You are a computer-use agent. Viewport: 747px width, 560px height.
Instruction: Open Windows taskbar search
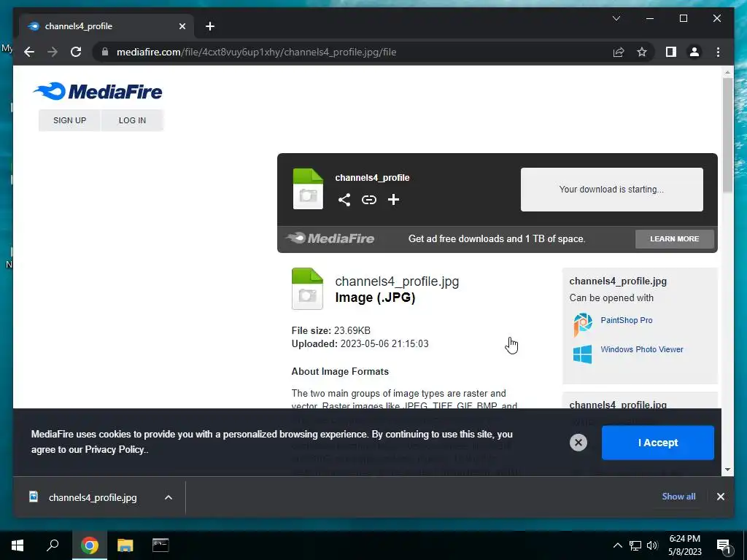[x=53, y=545]
